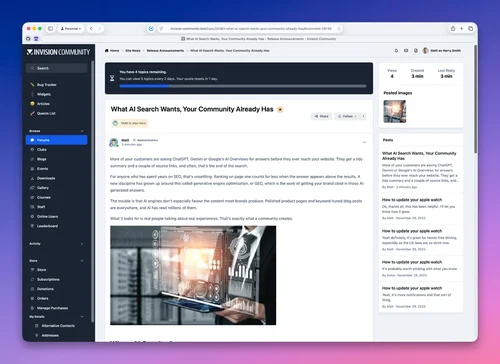
Task: Click the sidebar Search field
Action: pyautogui.click(x=56, y=68)
